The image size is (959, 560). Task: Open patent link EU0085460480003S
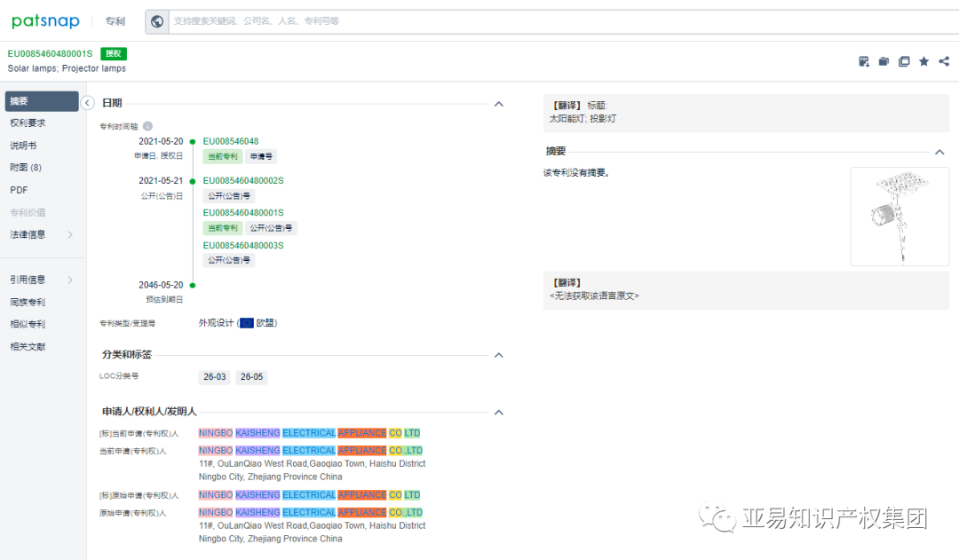tap(243, 245)
